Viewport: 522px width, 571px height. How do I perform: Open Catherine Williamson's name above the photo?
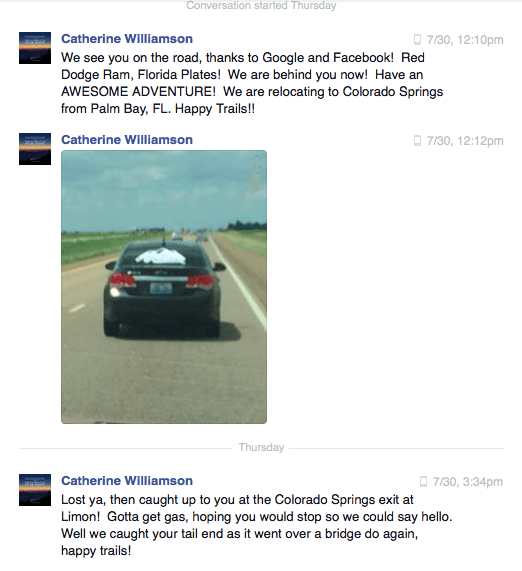coord(127,140)
